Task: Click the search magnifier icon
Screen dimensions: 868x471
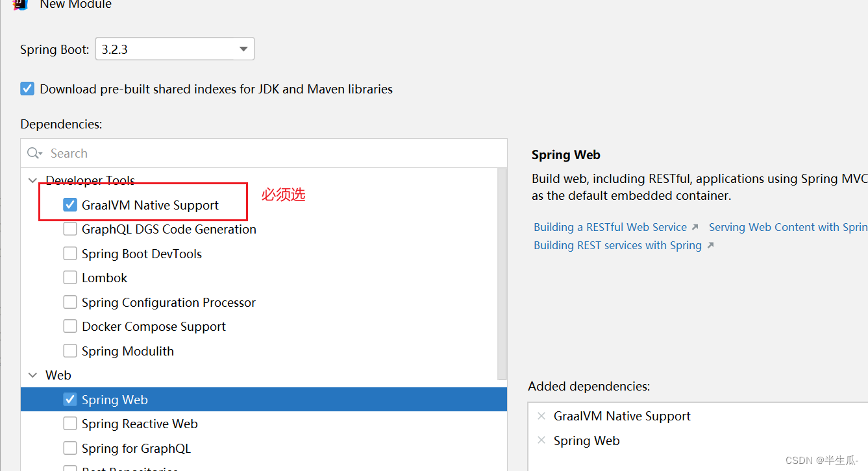Action: point(34,153)
